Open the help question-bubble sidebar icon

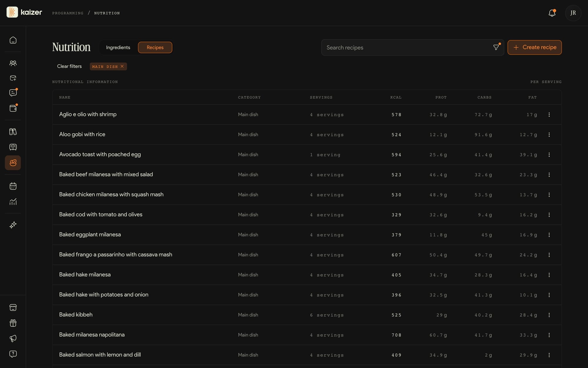pos(13,354)
